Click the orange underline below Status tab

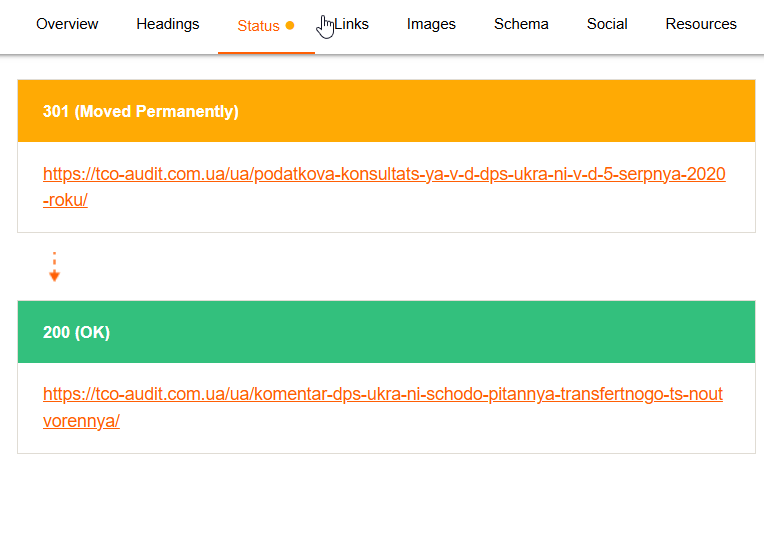266,52
